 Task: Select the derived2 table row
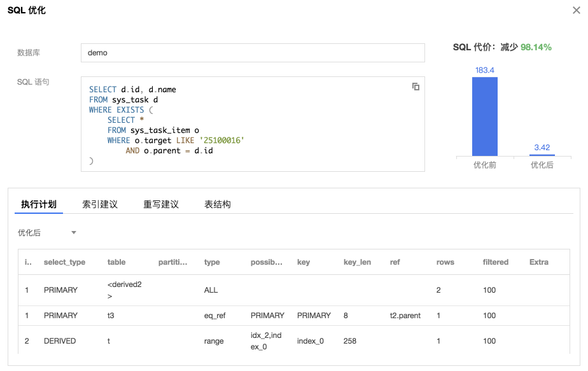294,290
